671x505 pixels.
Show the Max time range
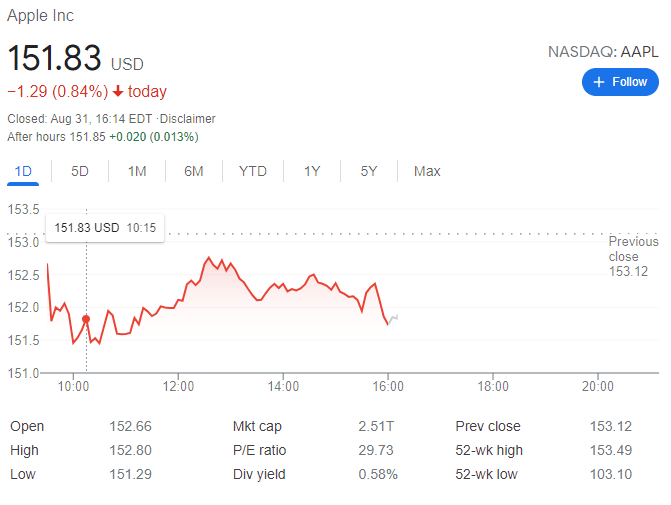[427, 171]
